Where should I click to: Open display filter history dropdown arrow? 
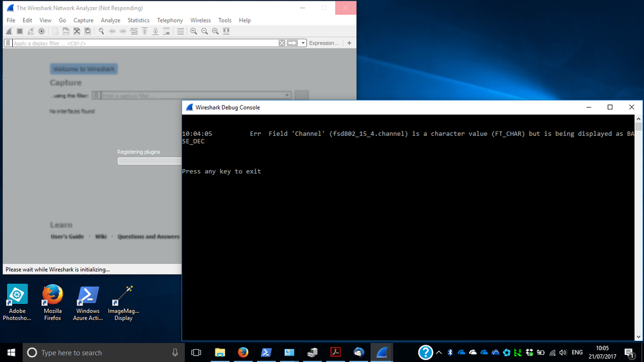click(x=303, y=43)
